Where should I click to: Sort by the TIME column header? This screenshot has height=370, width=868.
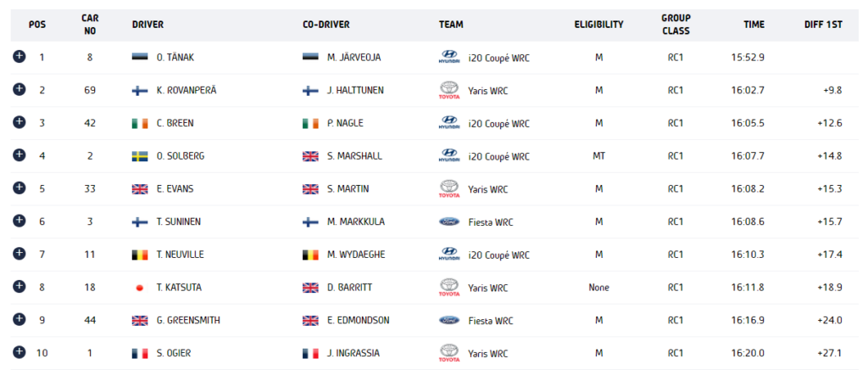point(754,25)
